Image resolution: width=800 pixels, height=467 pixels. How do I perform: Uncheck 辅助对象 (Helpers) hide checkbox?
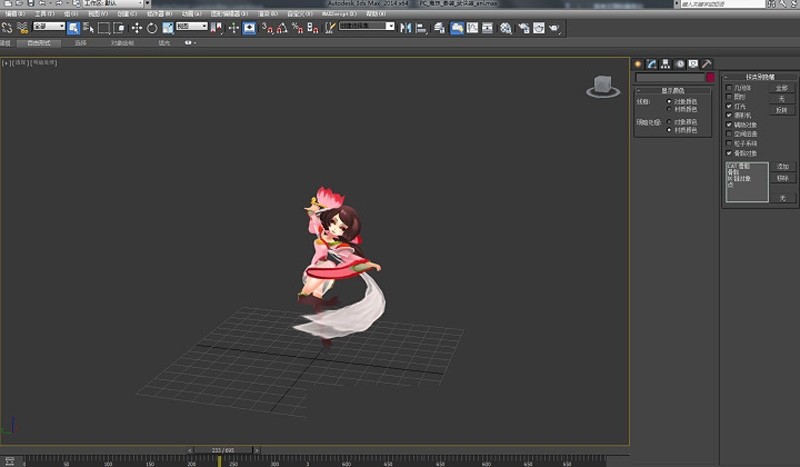(x=729, y=125)
